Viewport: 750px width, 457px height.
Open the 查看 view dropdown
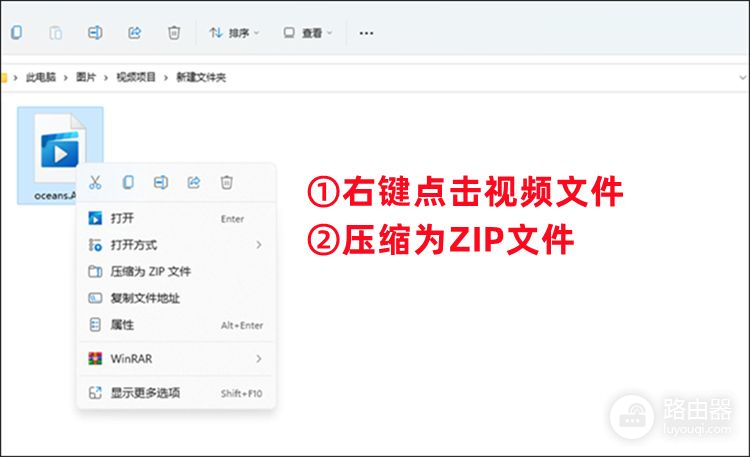pos(307,33)
